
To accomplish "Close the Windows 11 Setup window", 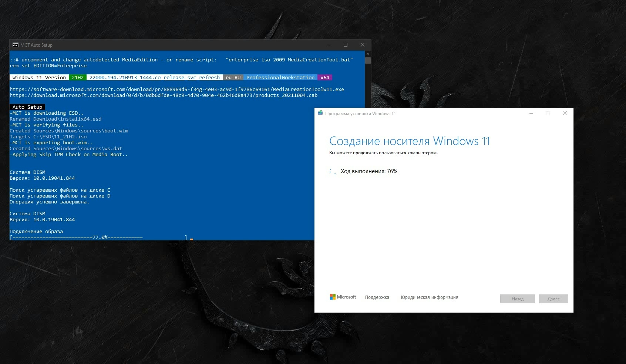I will pyautogui.click(x=565, y=113).
